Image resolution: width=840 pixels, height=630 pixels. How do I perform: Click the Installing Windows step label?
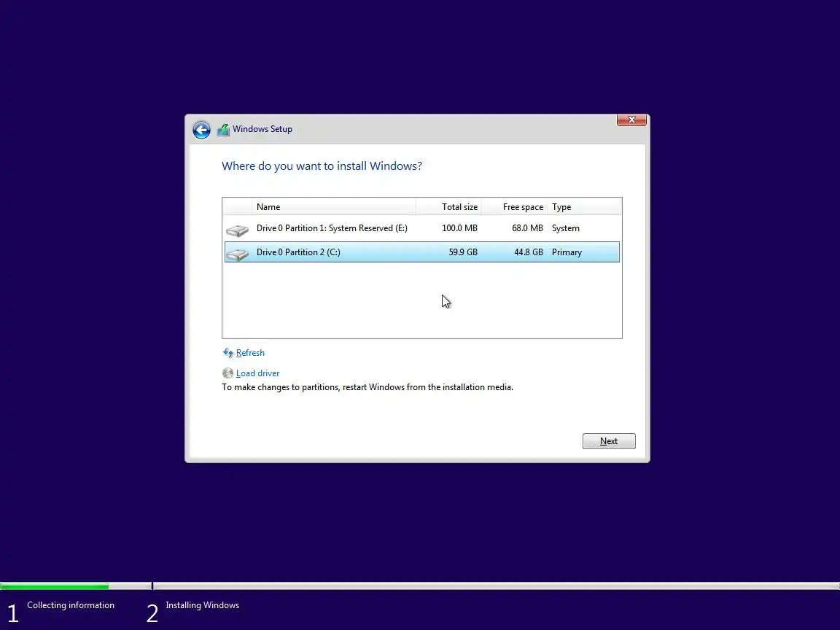(203, 604)
